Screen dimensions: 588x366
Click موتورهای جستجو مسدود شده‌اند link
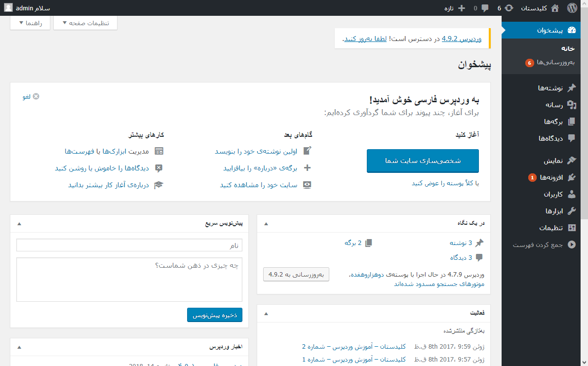tap(439, 284)
